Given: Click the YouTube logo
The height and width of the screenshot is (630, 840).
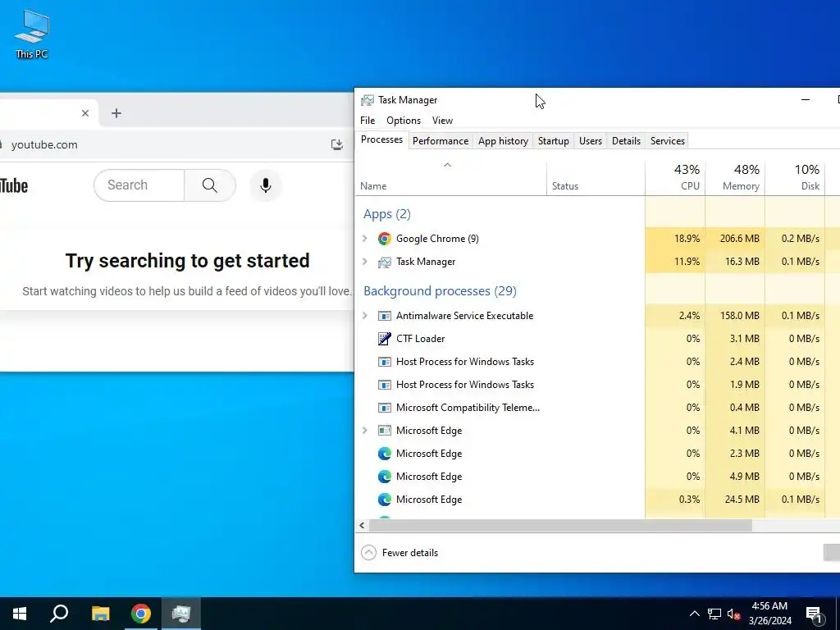Looking at the screenshot, I should point(14,186).
